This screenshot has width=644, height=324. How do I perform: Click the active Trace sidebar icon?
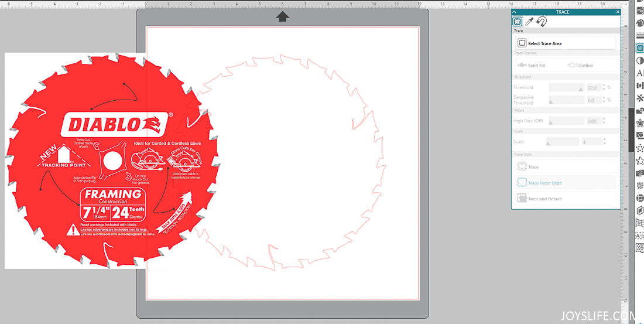point(639,48)
